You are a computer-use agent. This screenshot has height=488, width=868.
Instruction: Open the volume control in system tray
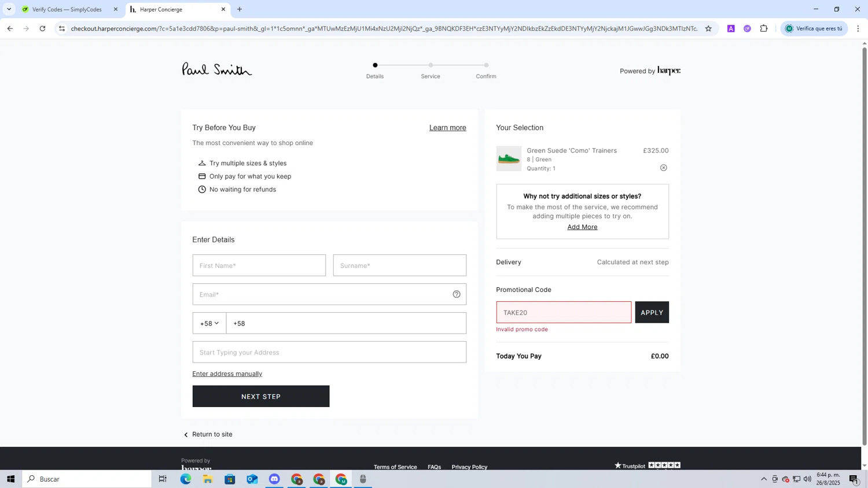click(x=807, y=479)
